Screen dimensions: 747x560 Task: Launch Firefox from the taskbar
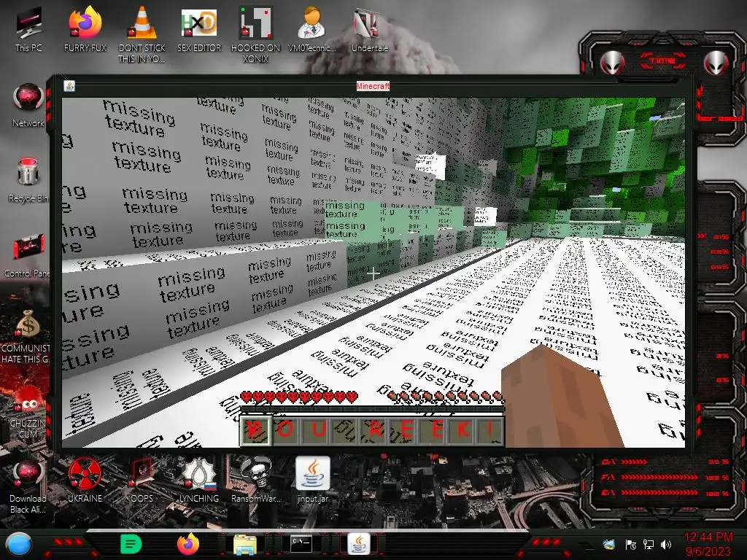(x=188, y=544)
